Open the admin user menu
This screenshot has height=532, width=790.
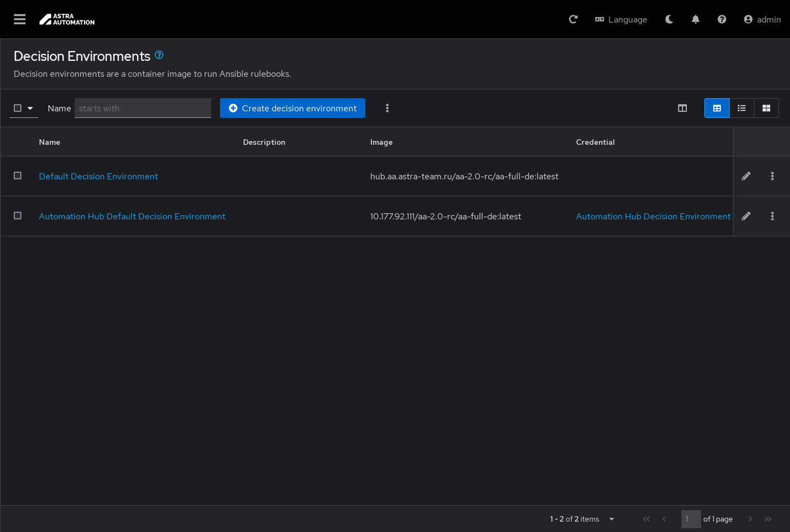762,19
